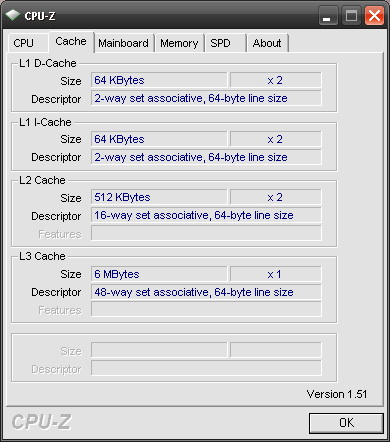Open the About tab

point(267,43)
